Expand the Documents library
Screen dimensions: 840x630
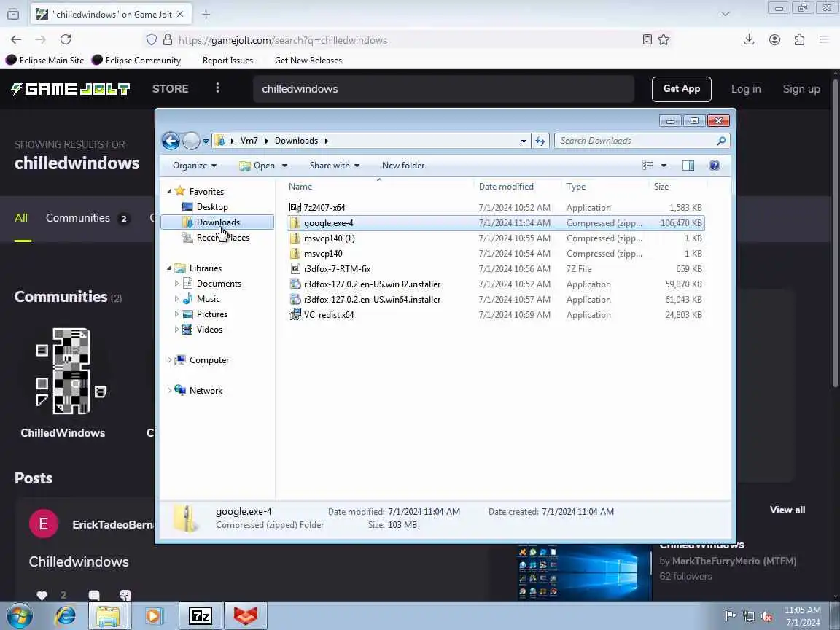(x=176, y=284)
